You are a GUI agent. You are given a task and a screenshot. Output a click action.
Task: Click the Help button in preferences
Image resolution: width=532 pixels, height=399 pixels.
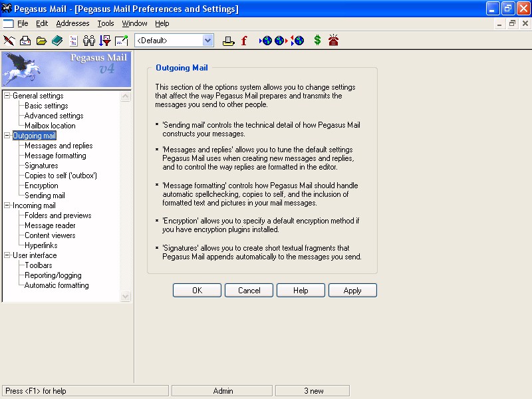tap(301, 291)
